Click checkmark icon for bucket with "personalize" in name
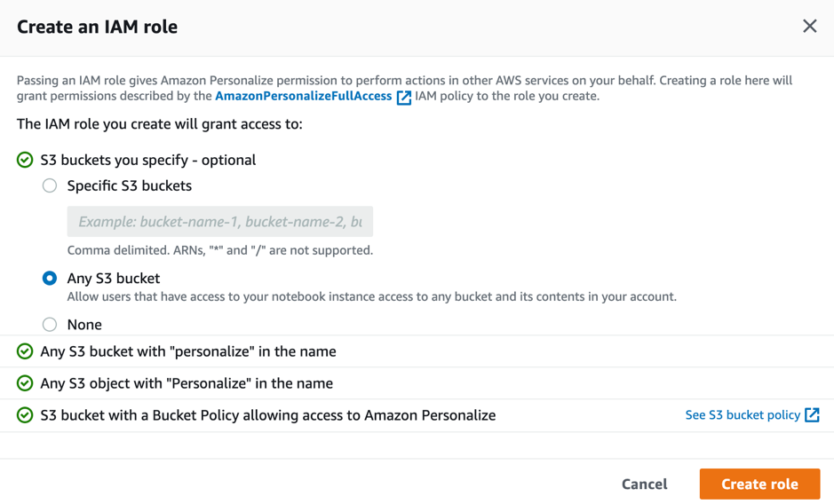The width and height of the screenshot is (834, 504). [x=25, y=352]
